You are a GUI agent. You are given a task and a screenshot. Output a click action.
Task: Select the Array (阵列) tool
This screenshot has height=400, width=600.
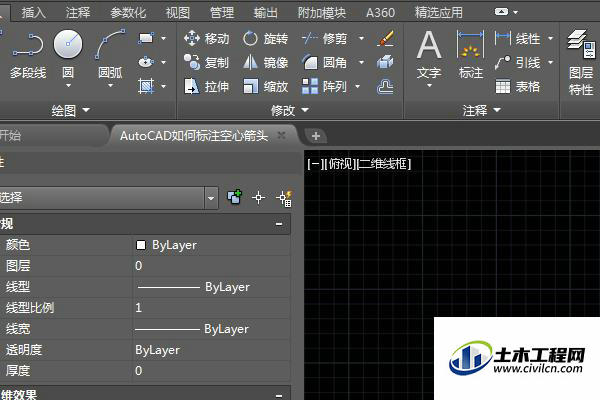[x=324, y=87]
